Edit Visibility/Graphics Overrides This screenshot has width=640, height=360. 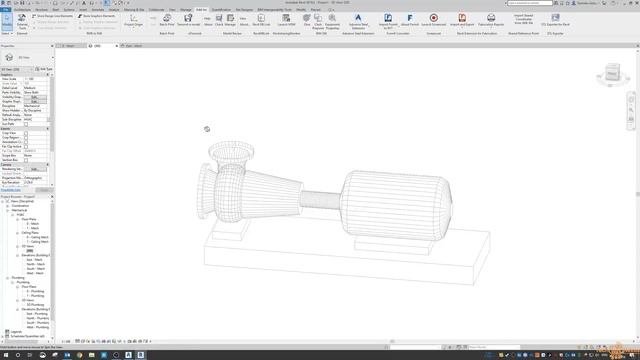pos(35,97)
